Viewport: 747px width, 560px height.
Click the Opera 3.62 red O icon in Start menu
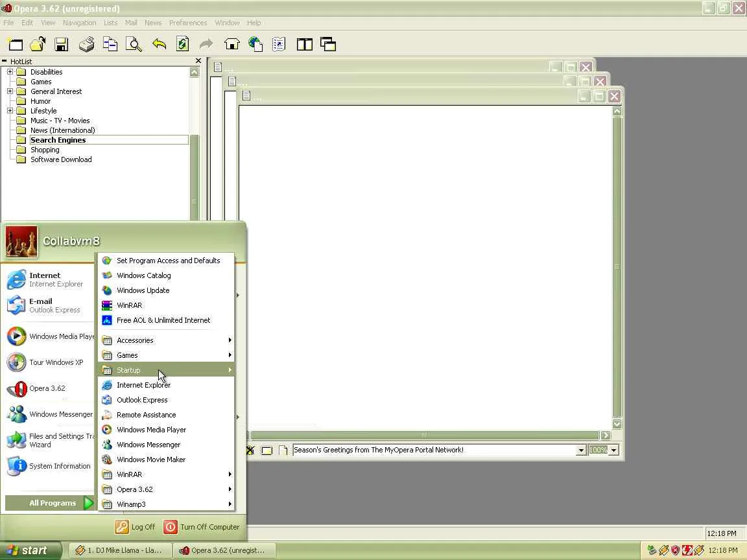tap(17, 389)
